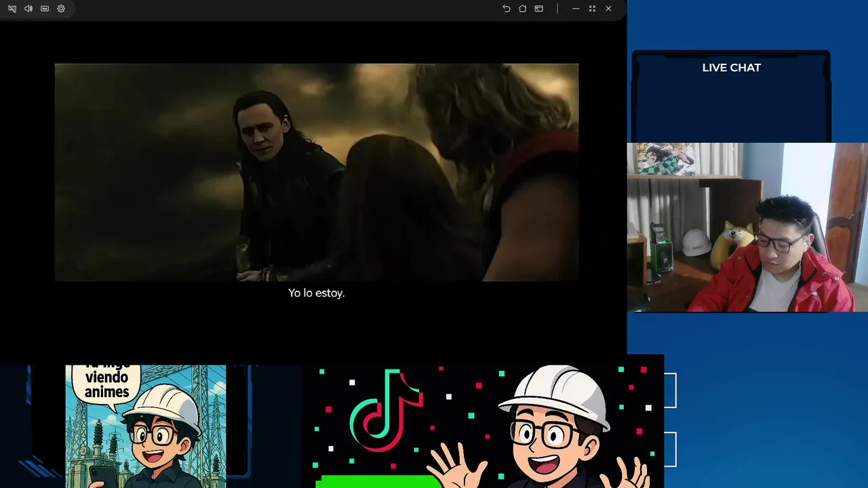The width and height of the screenshot is (868, 488).
Task: Open the window layout icon
Action: coord(538,9)
